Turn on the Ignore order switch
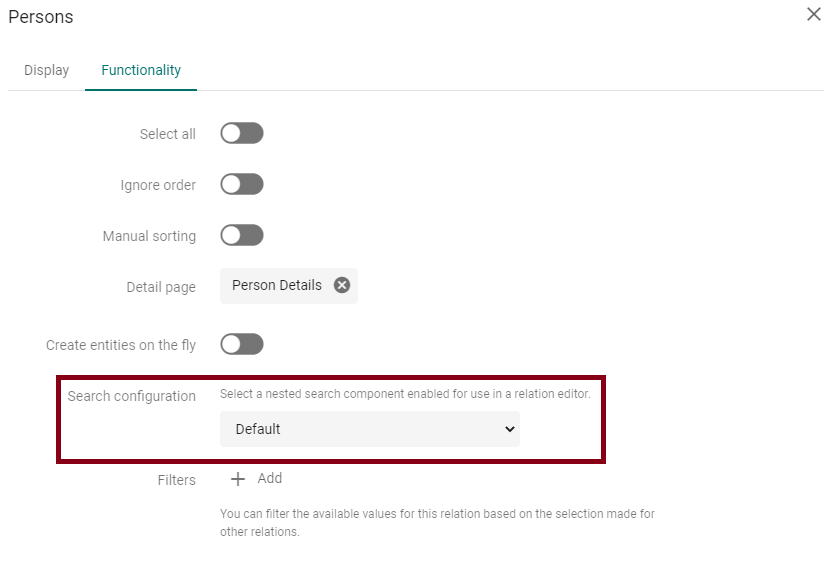Viewport: 837px width, 565px height. 242,184
